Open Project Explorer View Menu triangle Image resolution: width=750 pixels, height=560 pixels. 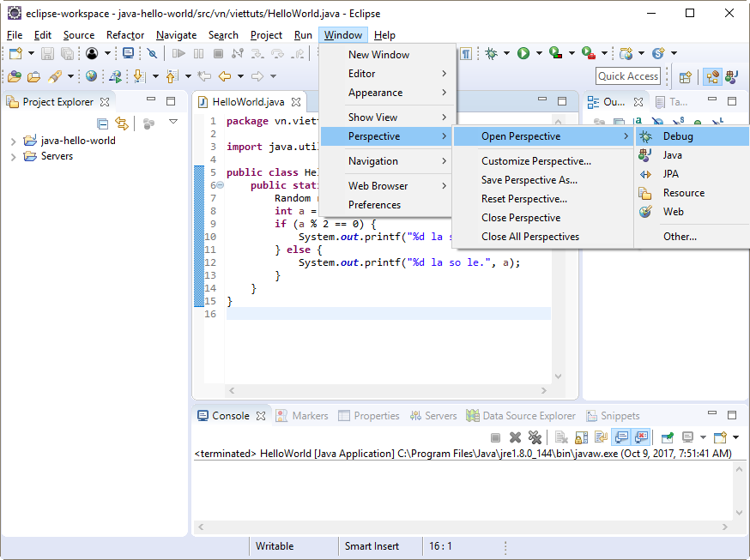(x=173, y=123)
